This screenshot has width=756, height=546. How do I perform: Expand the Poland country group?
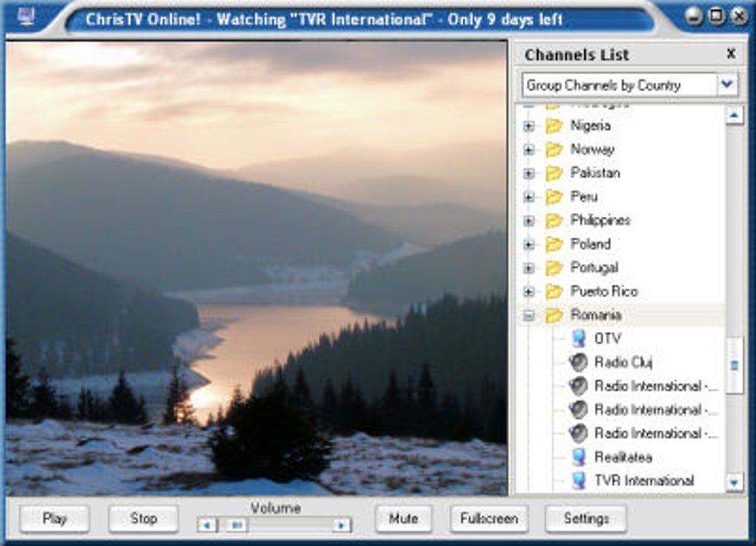point(529,244)
